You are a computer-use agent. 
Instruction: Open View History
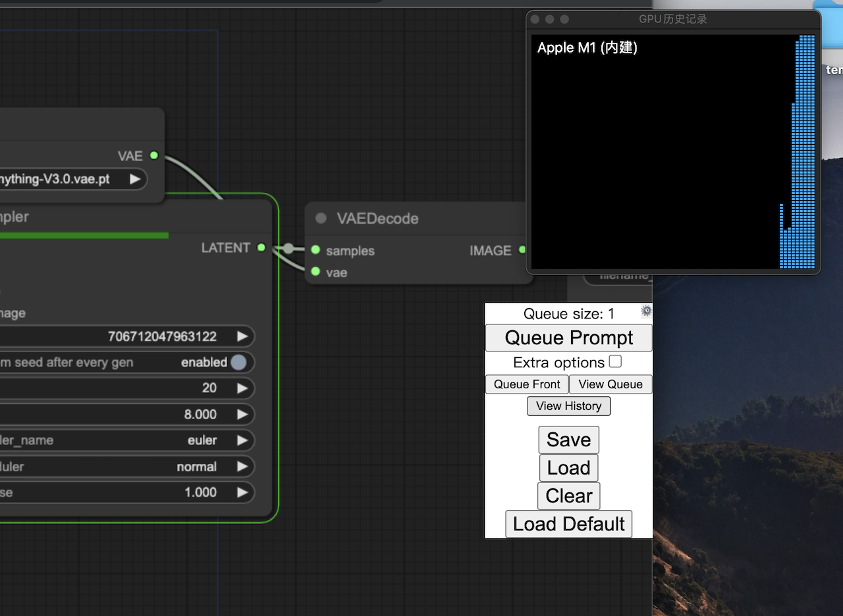pos(568,405)
